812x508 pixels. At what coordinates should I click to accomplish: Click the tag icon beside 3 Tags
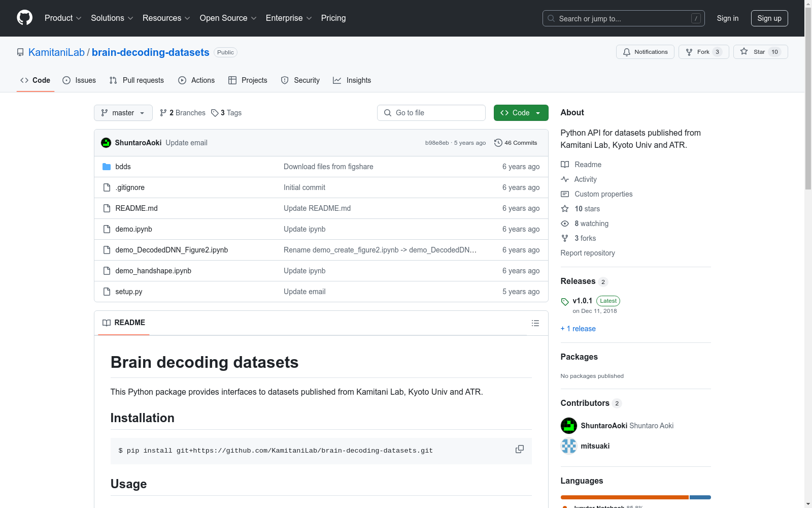click(x=215, y=113)
